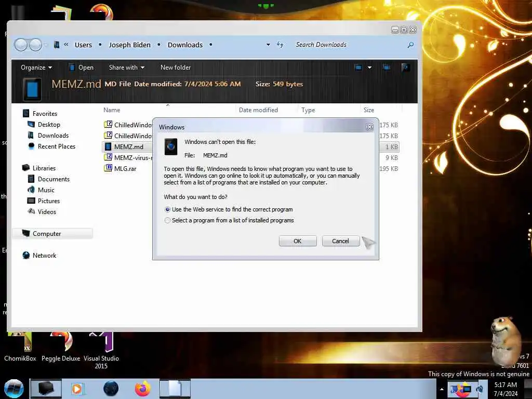
Task: Click New folder in the toolbar
Action: 176,68
